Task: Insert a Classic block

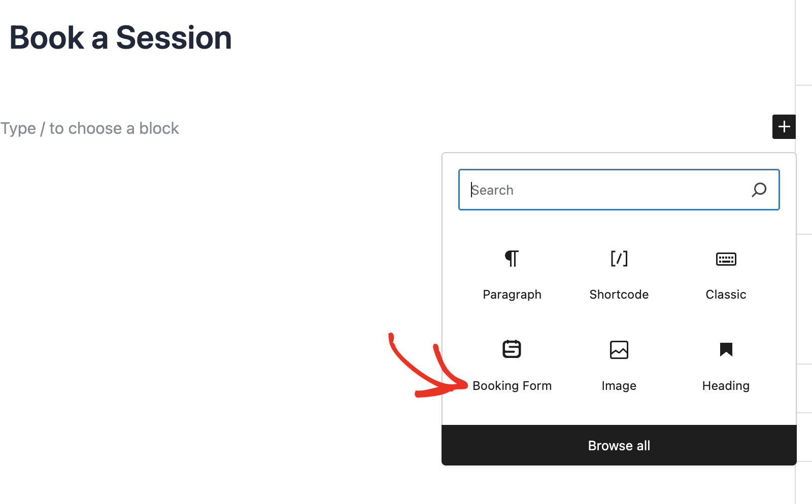Action: 726,274
